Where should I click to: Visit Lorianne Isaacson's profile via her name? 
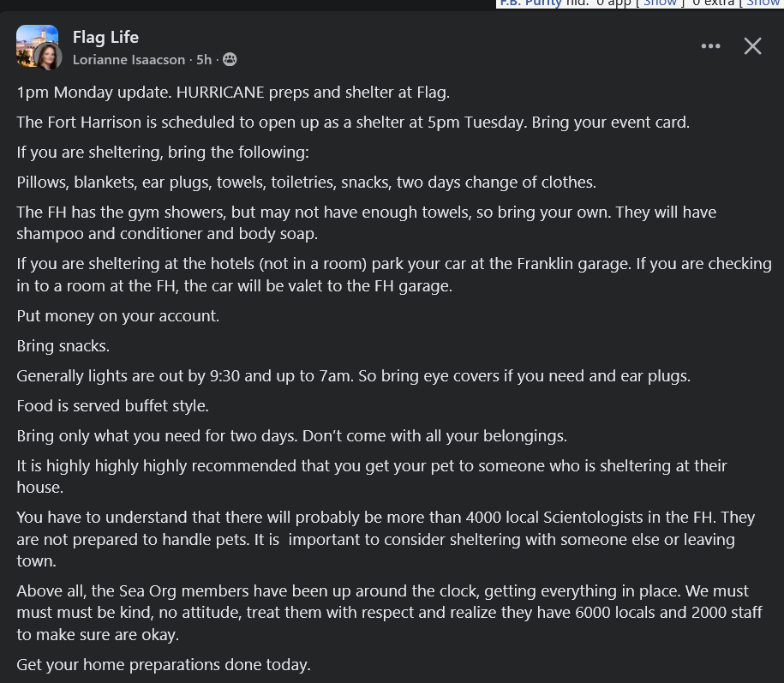click(x=129, y=59)
